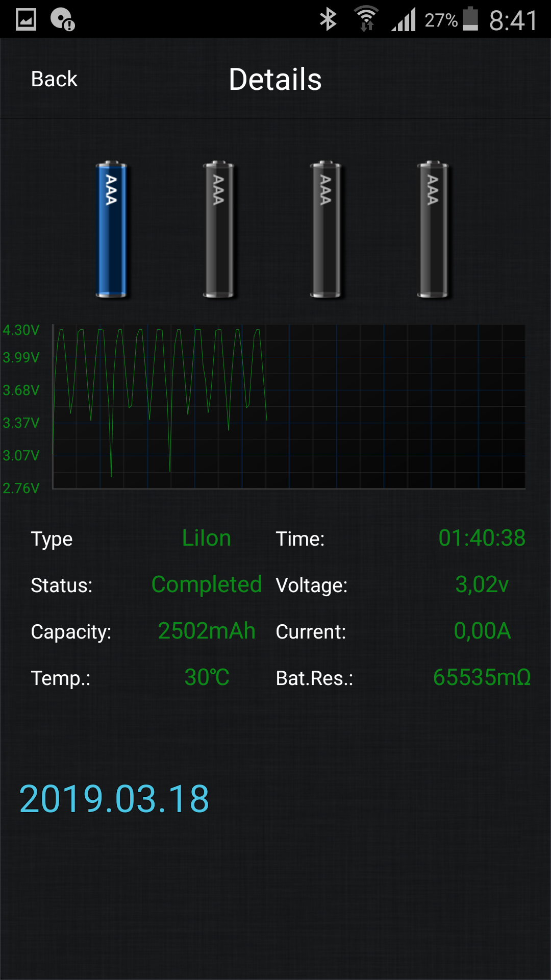551x980 pixels.
Task: Tap the phone battery level icon
Action: point(470,19)
